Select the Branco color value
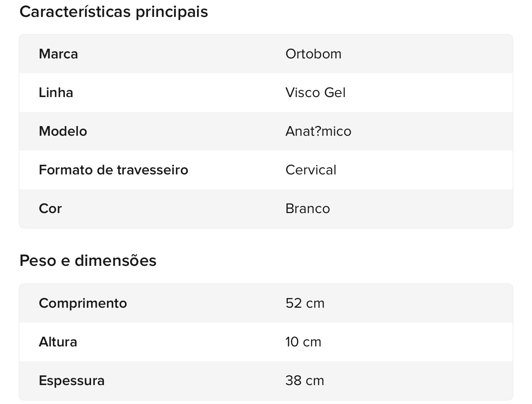Screen dimensions: 532x404 [308, 209]
